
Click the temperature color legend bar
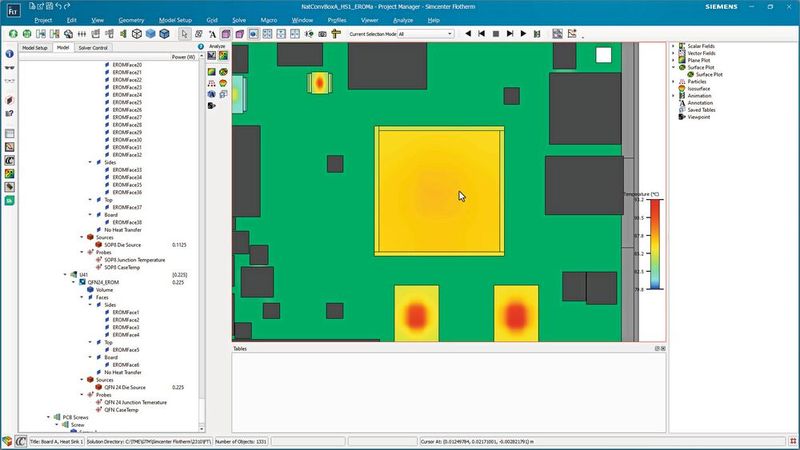(655, 244)
